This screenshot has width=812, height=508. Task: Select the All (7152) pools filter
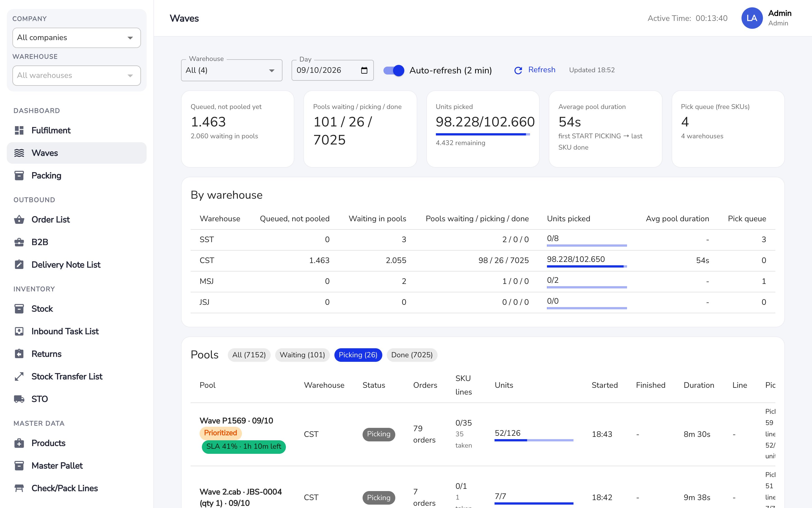point(249,355)
